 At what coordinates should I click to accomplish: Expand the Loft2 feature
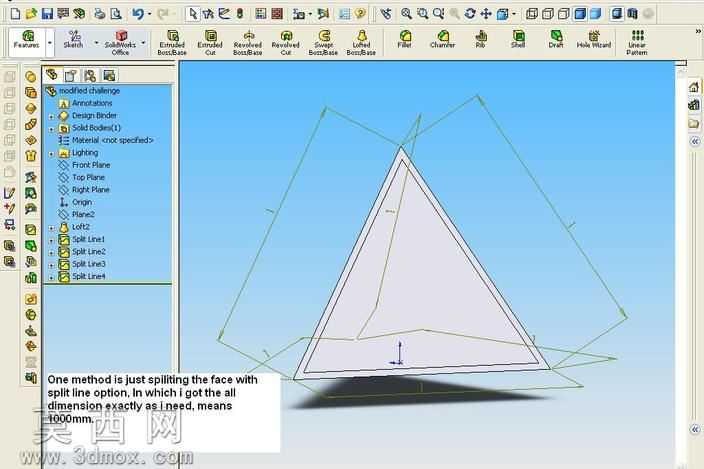(x=51, y=228)
